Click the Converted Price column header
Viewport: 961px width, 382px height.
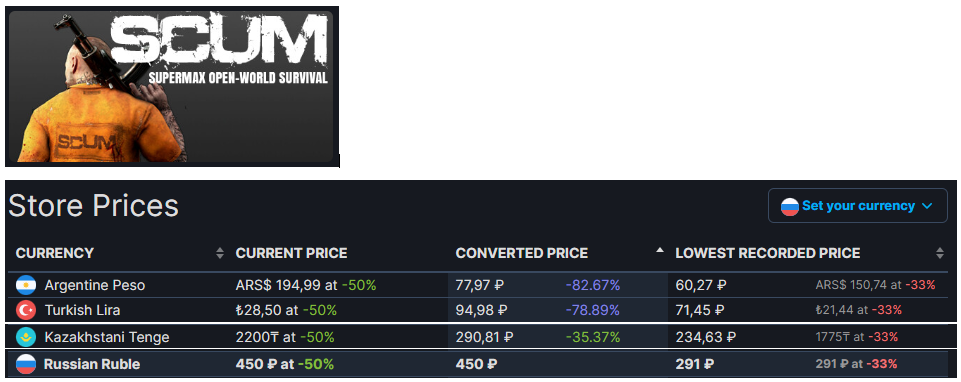522,253
